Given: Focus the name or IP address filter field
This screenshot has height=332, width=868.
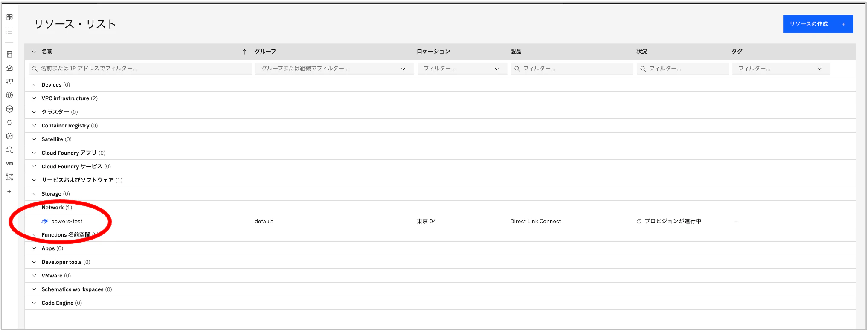Looking at the screenshot, I should click(x=140, y=69).
